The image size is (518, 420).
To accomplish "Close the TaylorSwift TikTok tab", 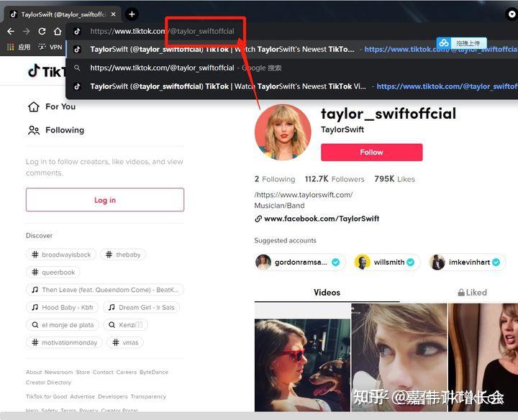I will pos(114,14).
